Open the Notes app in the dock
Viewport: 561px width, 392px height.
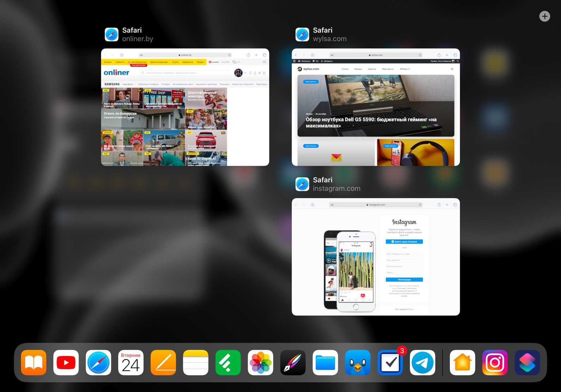pyautogui.click(x=196, y=362)
